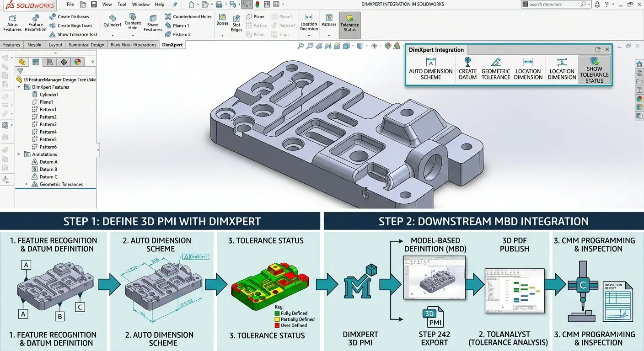Viewport: 644px width, 351px height.
Task: Click the green Fully Defined key swatch
Action: [277, 314]
